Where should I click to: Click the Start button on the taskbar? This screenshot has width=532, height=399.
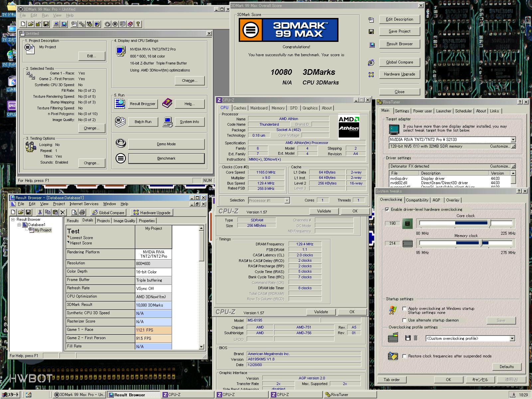tap(11, 395)
